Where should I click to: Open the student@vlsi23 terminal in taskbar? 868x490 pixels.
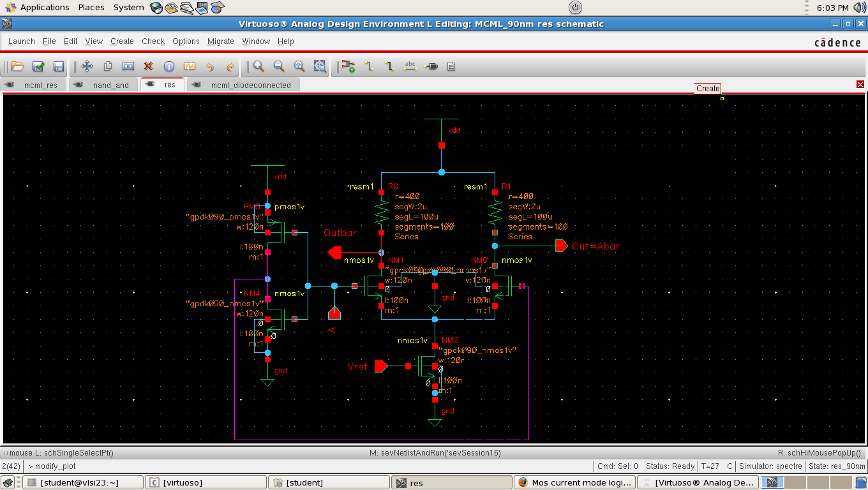tap(79, 483)
